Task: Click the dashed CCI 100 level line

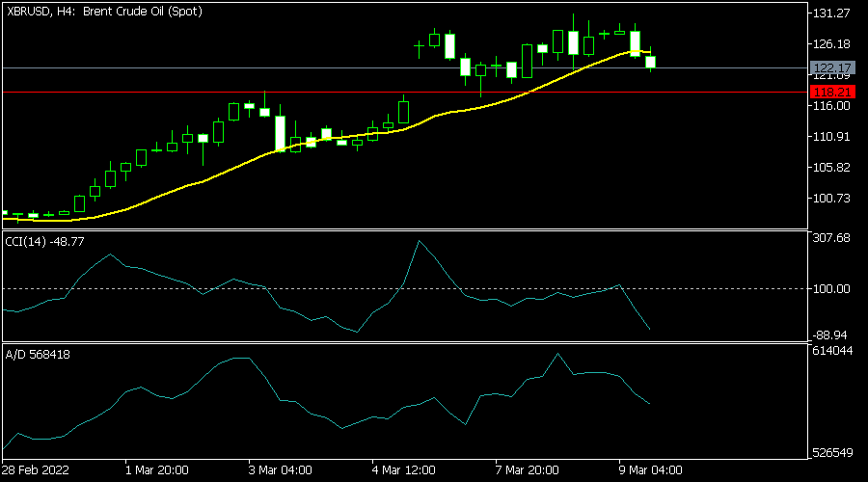Action: pyautogui.click(x=405, y=289)
